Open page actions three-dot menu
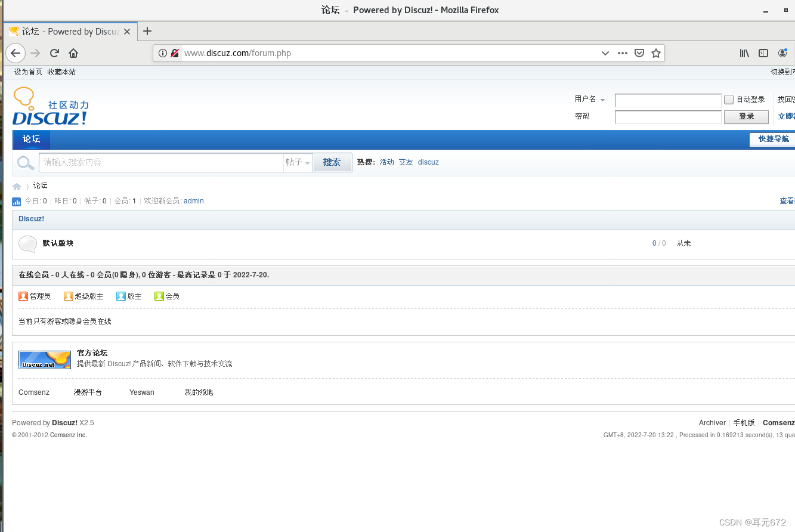 coord(623,53)
